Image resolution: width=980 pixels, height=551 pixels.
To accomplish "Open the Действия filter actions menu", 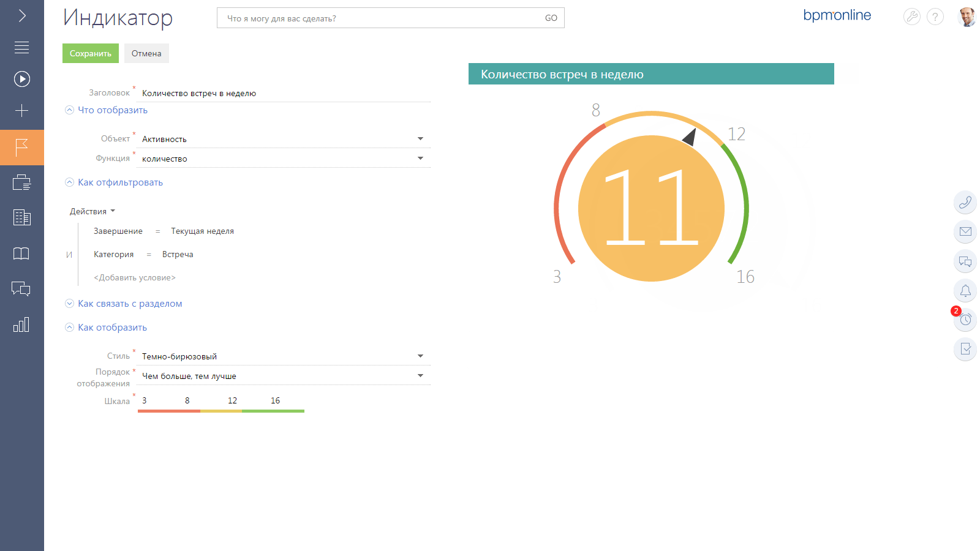I will [x=92, y=211].
